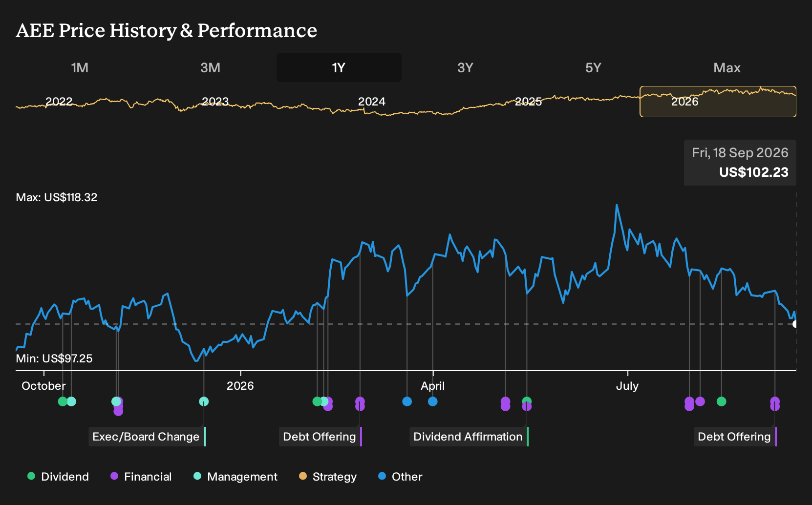The width and height of the screenshot is (812, 505).
Task: Click the 2024 year label in the overview chart
Action: click(372, 102)
